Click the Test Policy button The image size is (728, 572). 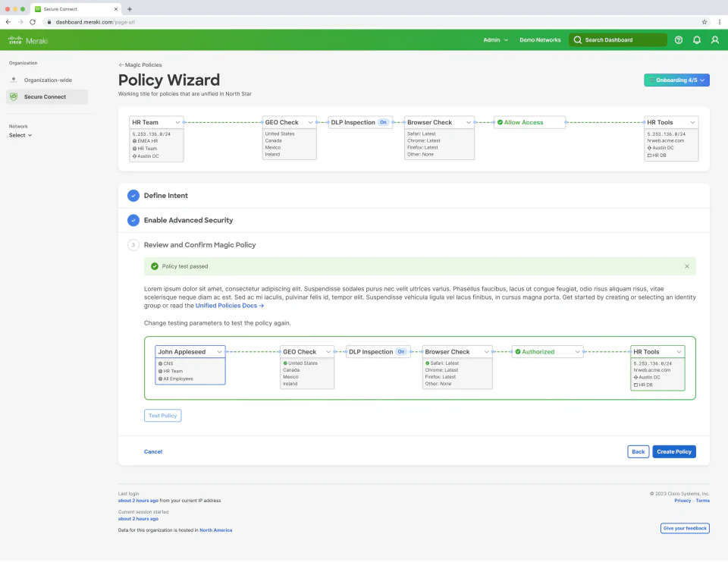[162, 416]
